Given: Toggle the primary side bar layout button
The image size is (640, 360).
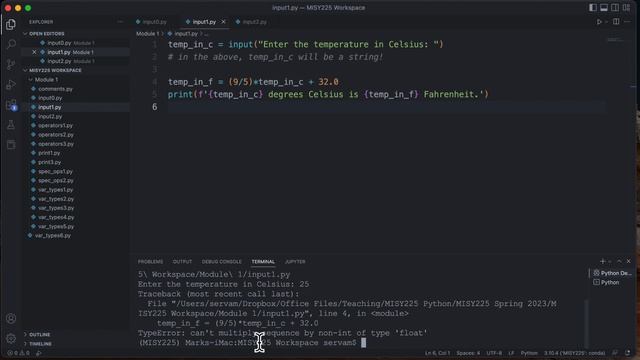Looking at the screenshot, I should tap(593, 7).
